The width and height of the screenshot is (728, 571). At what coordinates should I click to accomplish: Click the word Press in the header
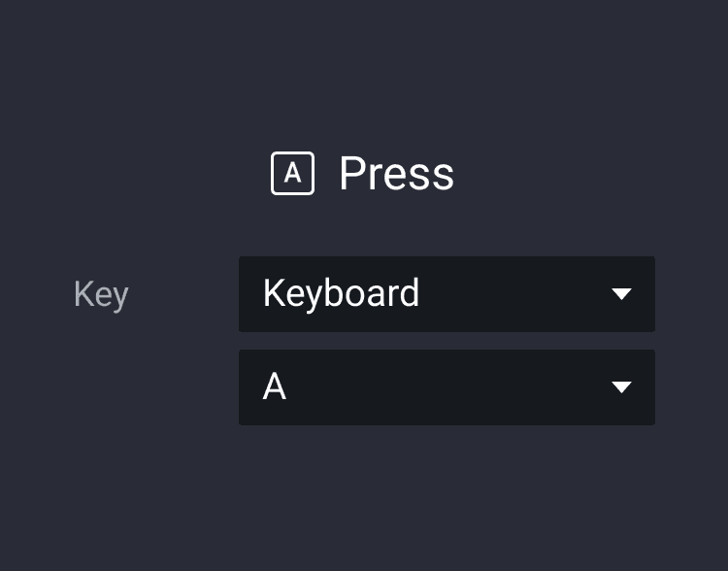[396, 174]
